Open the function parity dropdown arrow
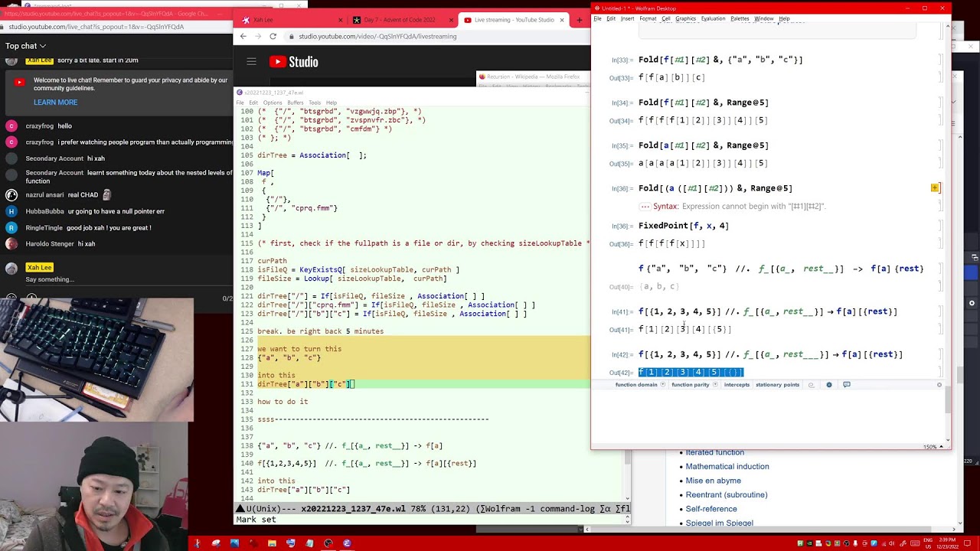 715,385
